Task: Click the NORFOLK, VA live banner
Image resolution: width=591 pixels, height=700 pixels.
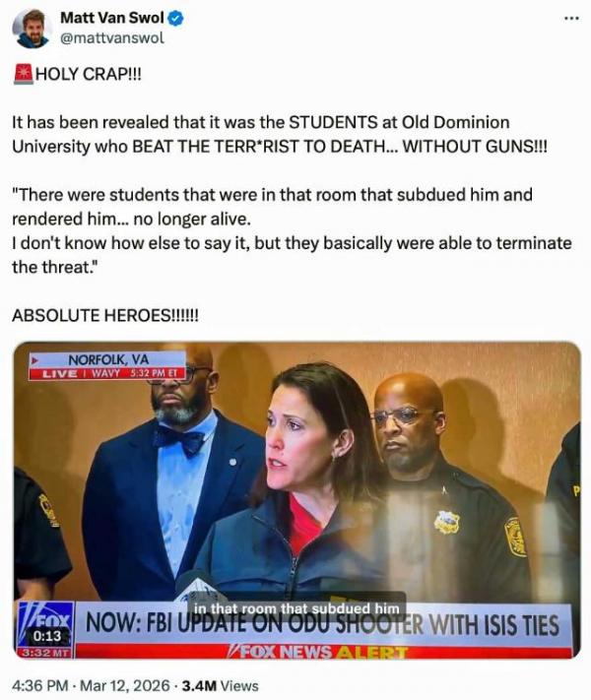Action: click(x=107, y=365)
